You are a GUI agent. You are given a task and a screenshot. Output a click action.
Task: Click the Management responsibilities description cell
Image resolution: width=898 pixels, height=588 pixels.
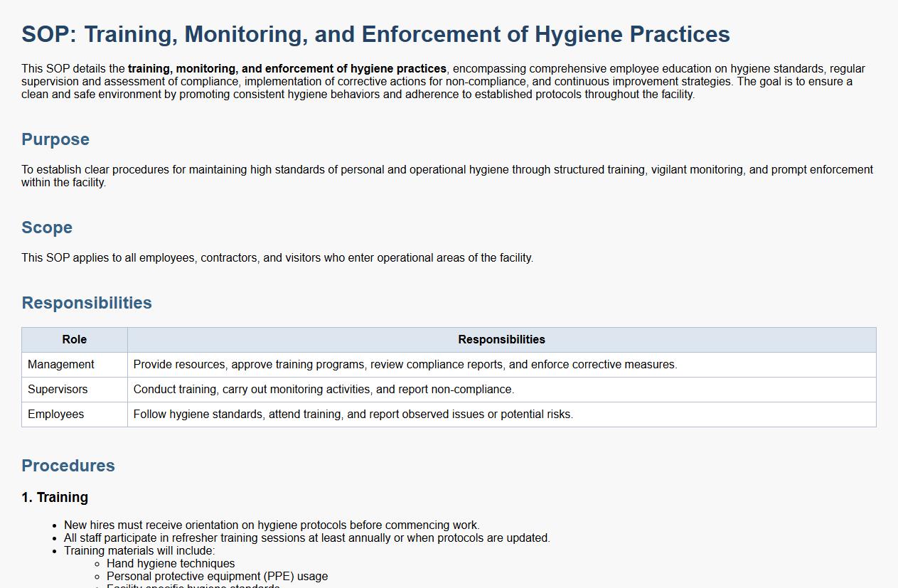405,365
